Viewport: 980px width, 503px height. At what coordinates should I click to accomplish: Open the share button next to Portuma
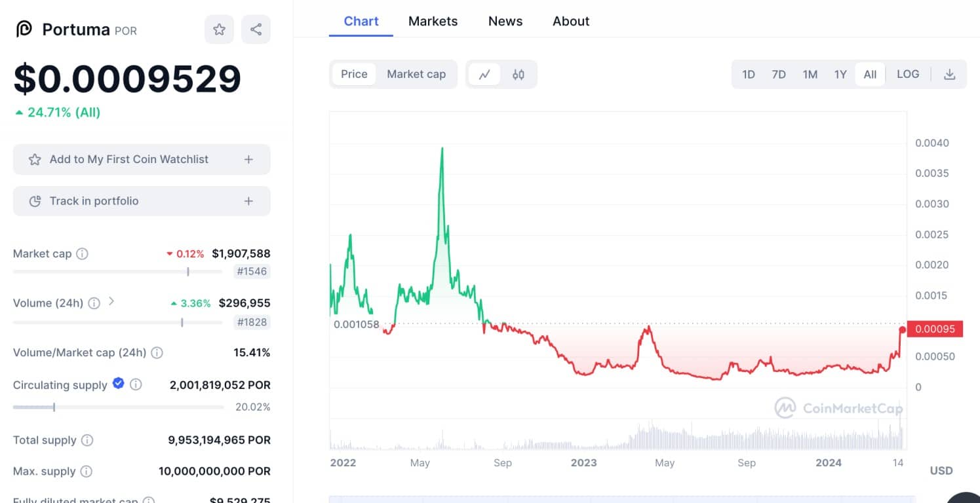tap(256, 29)
